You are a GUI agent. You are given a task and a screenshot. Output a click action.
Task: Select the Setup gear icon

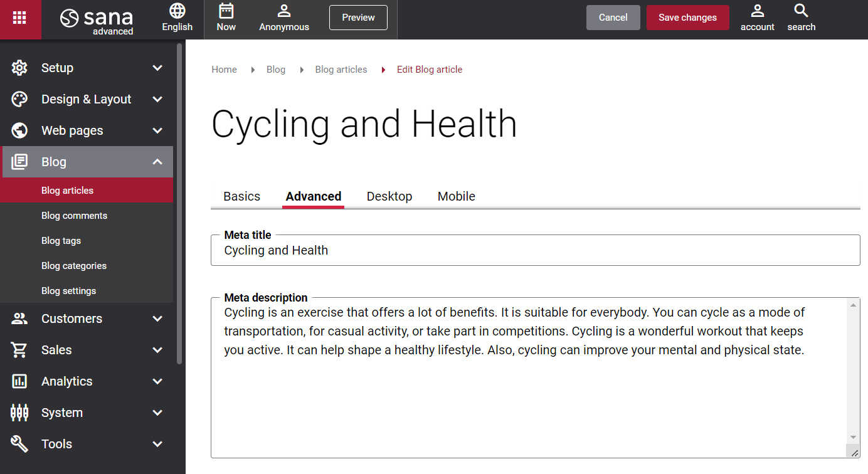point(19,68)
